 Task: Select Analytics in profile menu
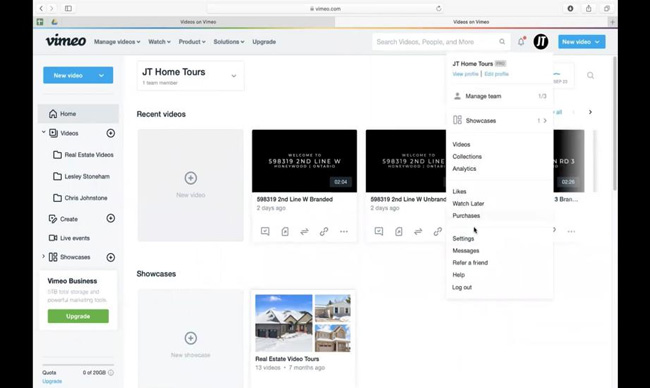pyautogui.click(x=464, y=169)
